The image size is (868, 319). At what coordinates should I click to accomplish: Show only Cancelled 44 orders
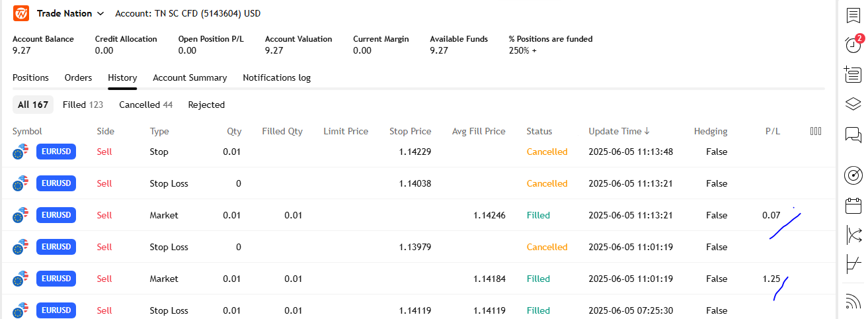[145, 105]
